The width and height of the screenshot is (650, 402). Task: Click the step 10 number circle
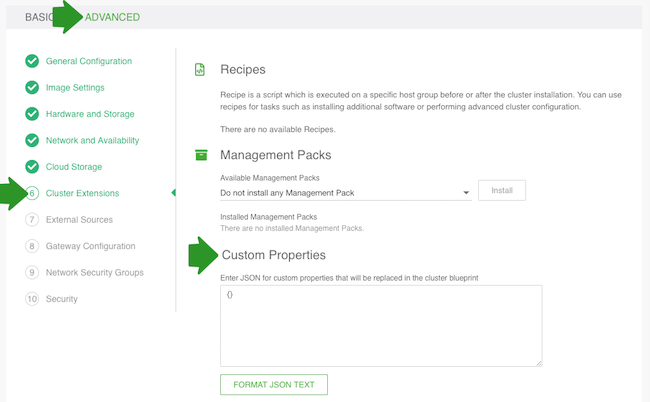click(x=32, y=299)
